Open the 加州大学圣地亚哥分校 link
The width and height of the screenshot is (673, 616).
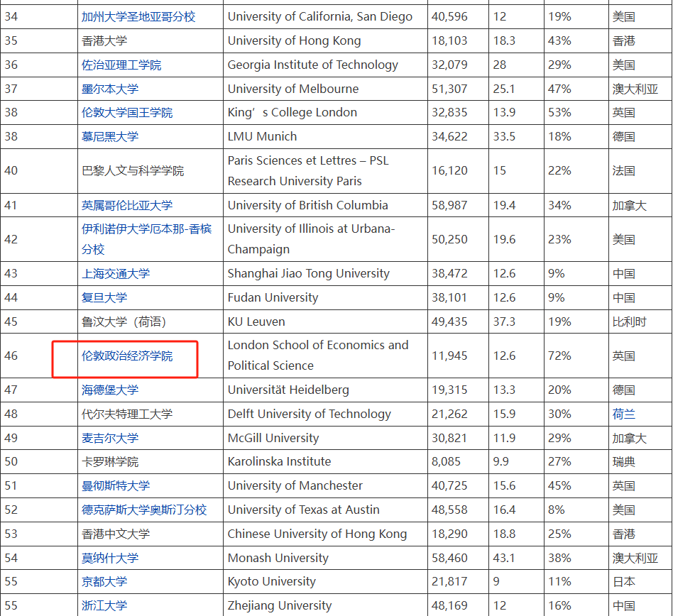click(138, 16)
